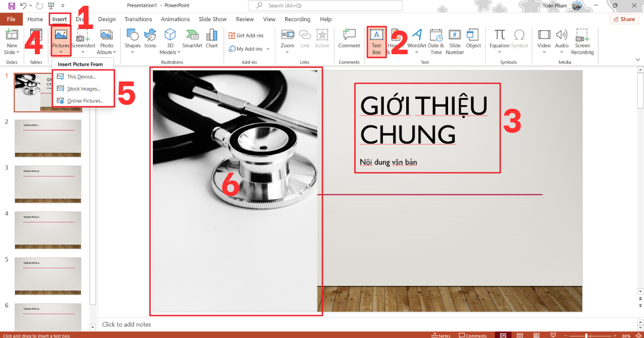Screen dimensions: 644x338
Task: Open the Review tab
Action: pos(245,19)
